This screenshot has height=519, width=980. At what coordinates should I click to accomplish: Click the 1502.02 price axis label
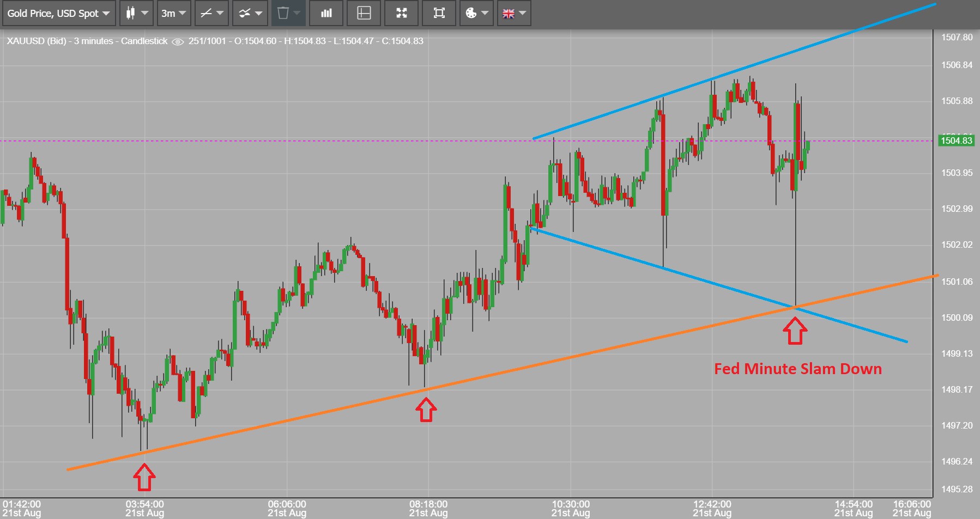(957, 245)
